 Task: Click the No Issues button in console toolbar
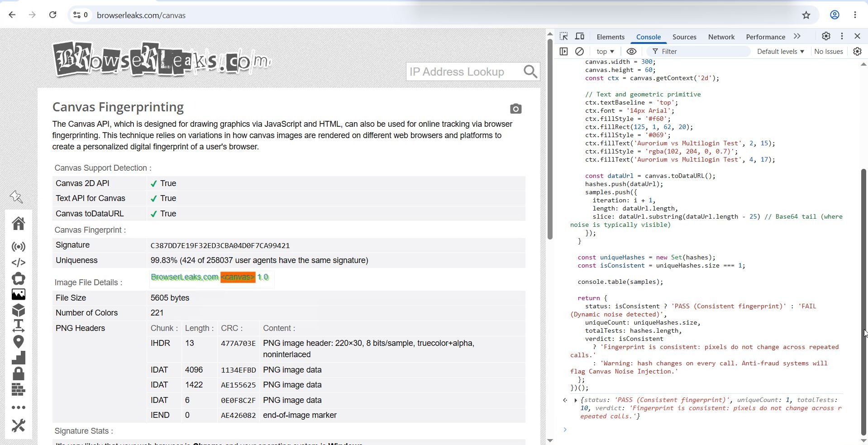pyautogui.click(x=829, y=52)
